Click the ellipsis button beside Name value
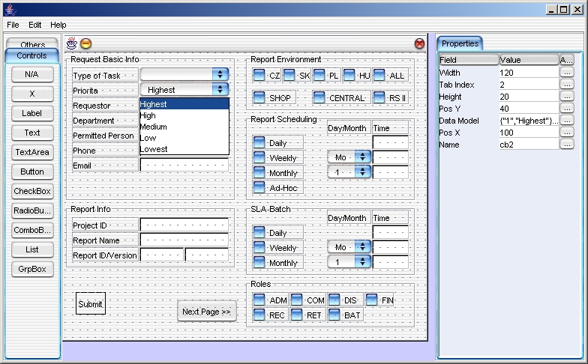Image resolution: width=588 pixels, height=364 pixels. (x=566, y=145)
